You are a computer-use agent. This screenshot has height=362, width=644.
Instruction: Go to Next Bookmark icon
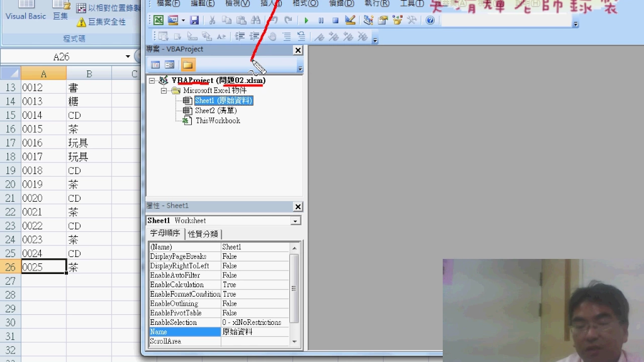(x=334, y=37)
